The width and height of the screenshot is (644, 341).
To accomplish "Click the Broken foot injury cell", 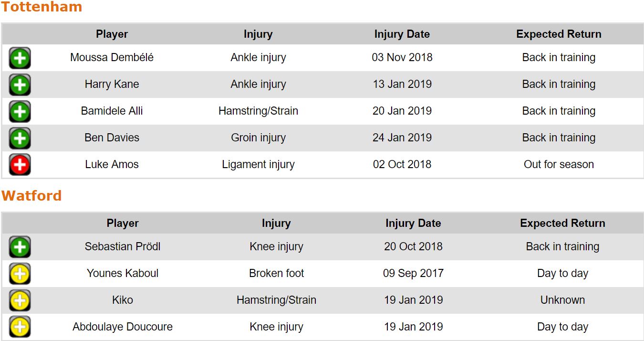I will 276,274.
